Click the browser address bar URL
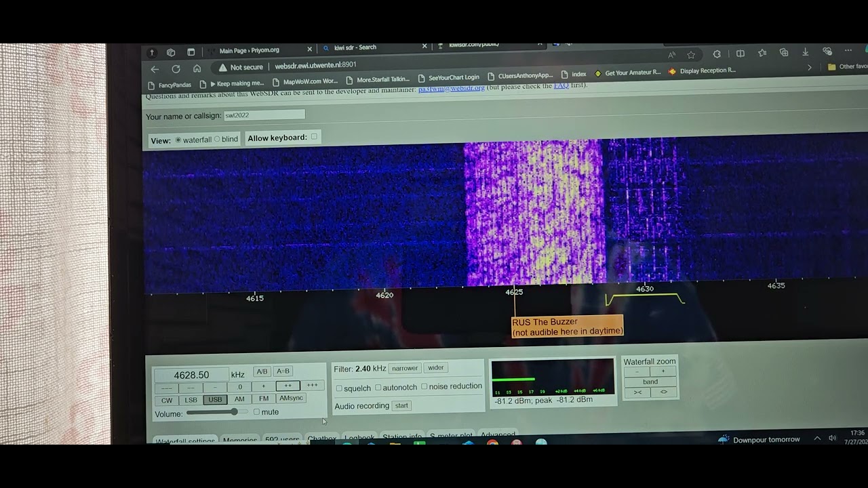This screenshot has width=868, height=488. (x=315, y=66)
